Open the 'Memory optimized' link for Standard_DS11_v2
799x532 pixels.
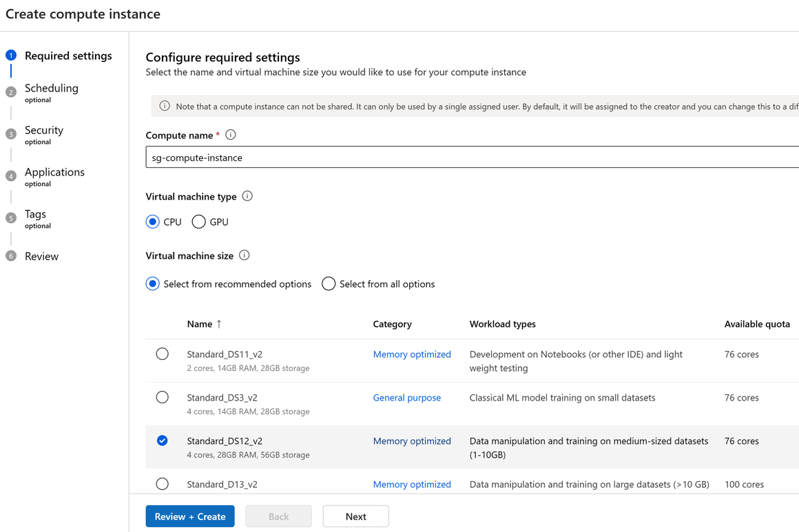[x=412, y=354]
